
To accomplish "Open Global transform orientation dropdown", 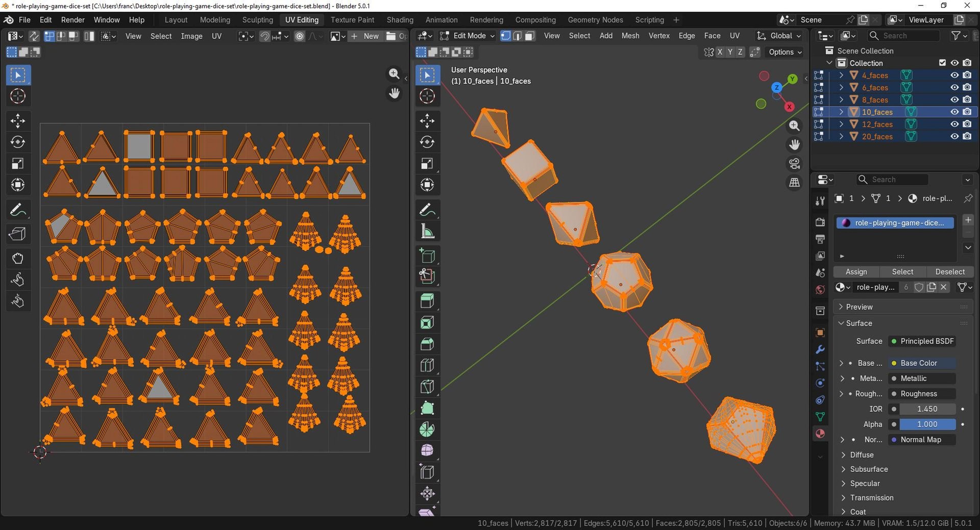I will [779, 36].
